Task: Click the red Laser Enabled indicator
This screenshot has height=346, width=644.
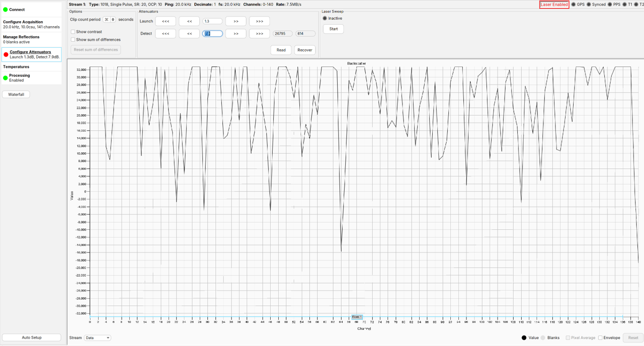Action: coord(554,4)
